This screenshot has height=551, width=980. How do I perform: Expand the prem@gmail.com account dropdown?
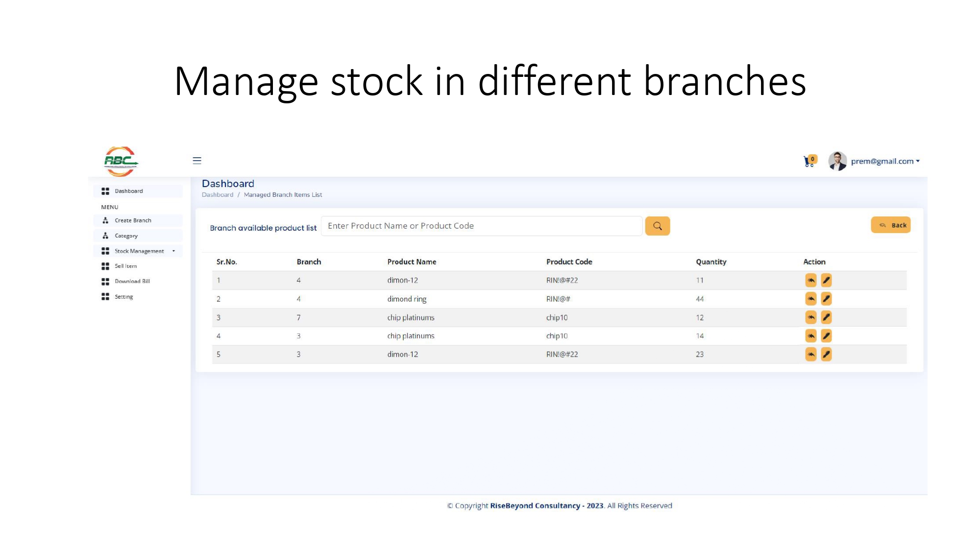[885, 161]
